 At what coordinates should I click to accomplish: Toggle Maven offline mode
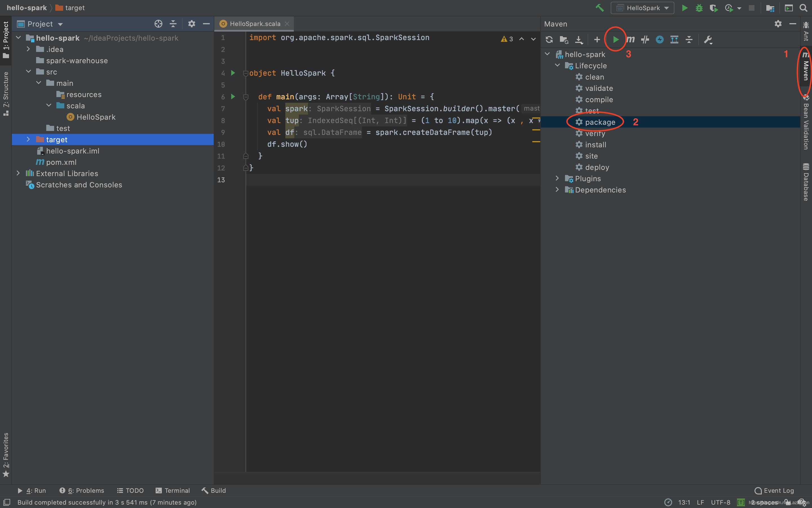[x=645, y=40]
